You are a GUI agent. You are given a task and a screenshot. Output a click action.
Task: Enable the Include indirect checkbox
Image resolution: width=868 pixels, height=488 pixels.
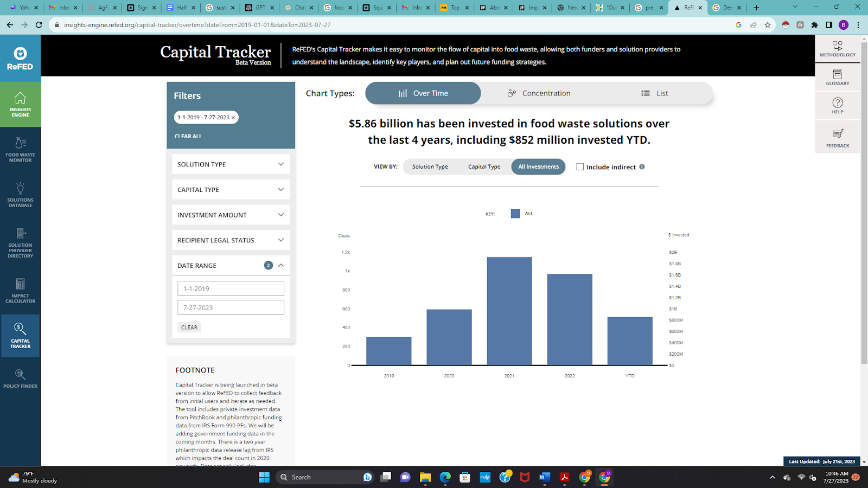tap(580, 167)
